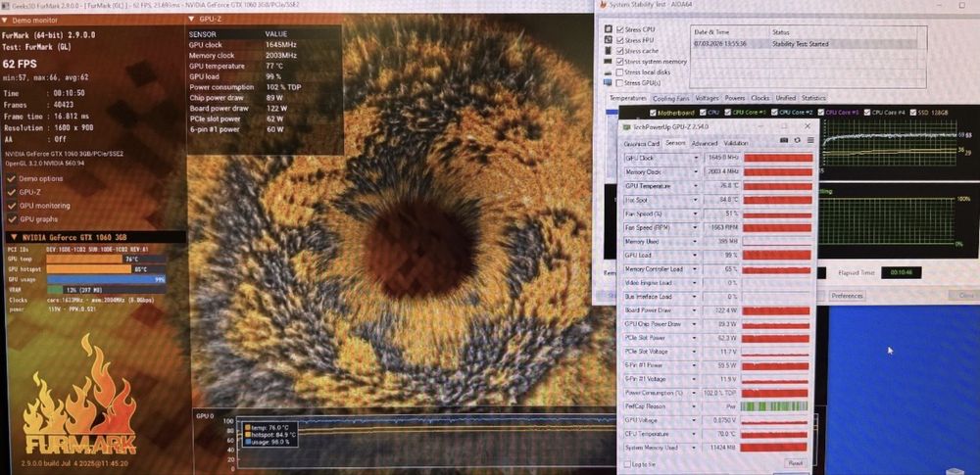Enable Stress GPU(s) checkbox

(619, 83)
